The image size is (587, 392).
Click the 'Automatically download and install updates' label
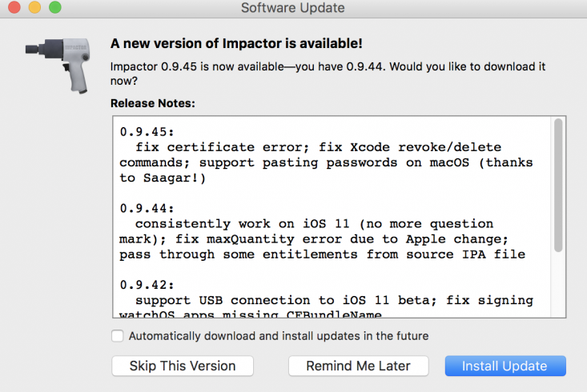click(x=278, y=336)
